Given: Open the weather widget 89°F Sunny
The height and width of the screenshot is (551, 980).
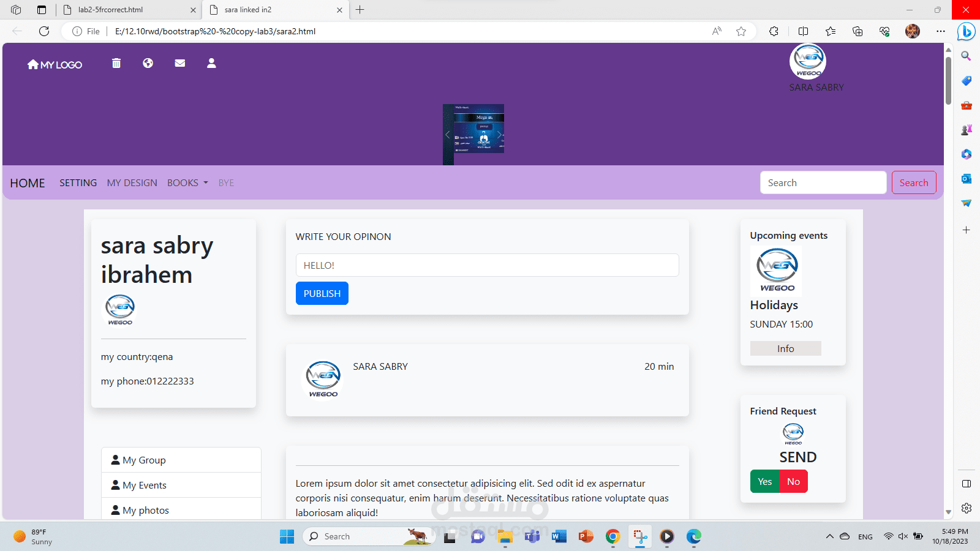Looking at the screenshot, I should 33,537.
